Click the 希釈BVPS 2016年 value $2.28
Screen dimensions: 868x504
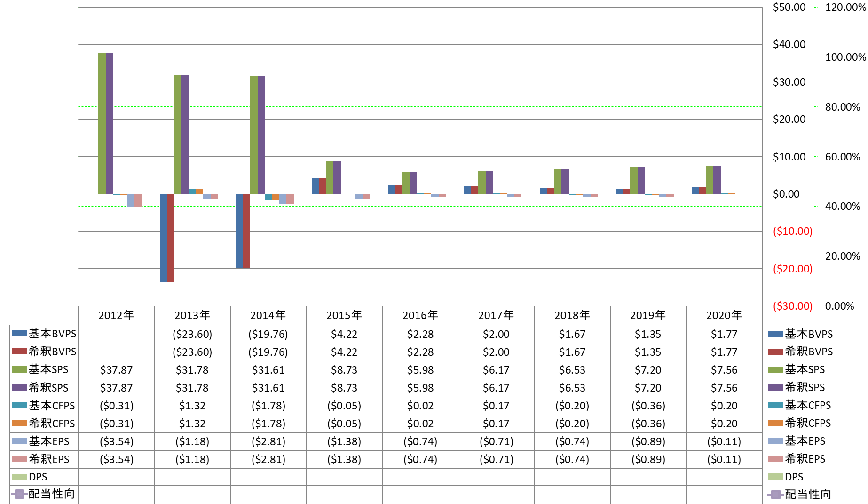420,352
